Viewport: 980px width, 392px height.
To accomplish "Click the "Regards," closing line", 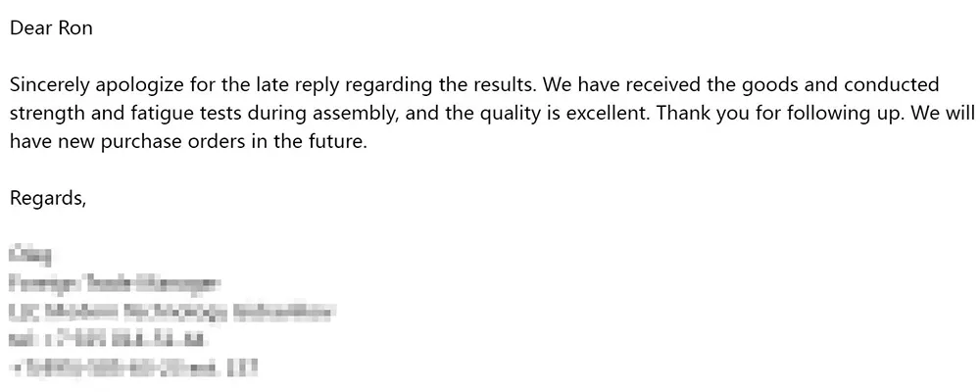I will (49, 199).
